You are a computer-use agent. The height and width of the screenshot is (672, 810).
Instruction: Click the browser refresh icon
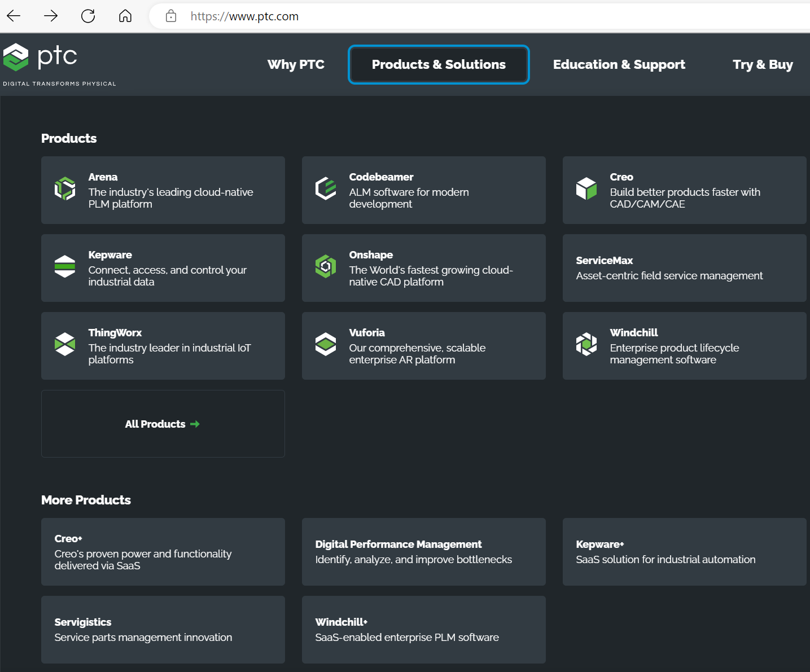pyautogui.click(x=88, y=16)
